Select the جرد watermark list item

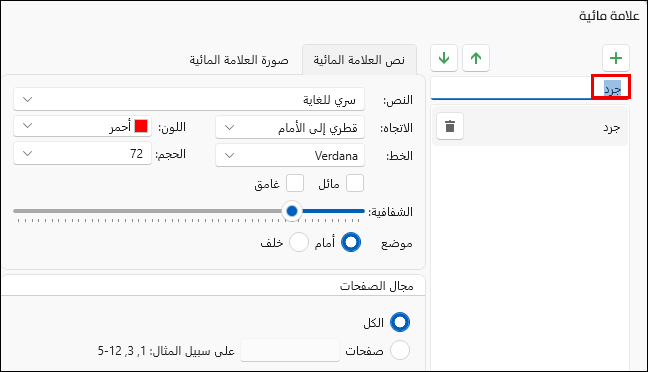click(530, 126)
